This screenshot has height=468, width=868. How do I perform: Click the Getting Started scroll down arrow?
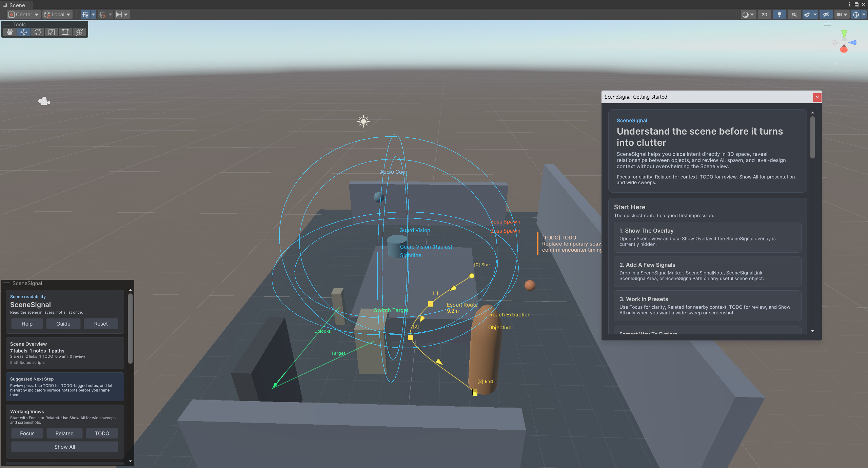812,331
